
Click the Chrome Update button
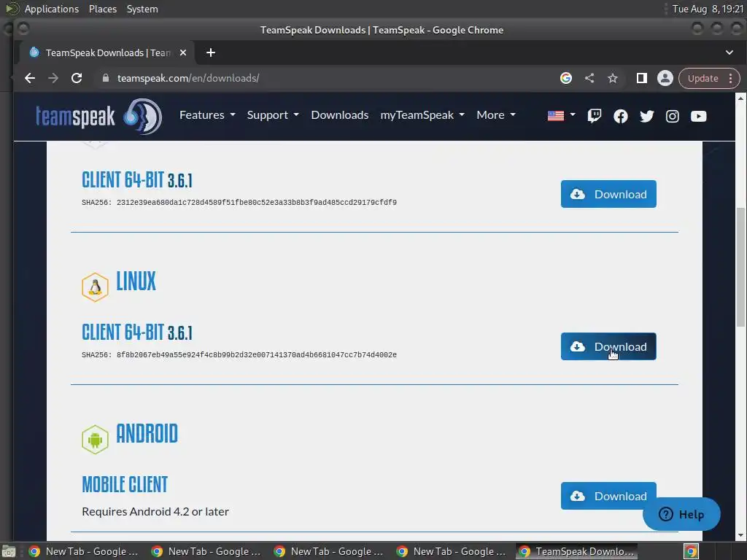point(703,78)
